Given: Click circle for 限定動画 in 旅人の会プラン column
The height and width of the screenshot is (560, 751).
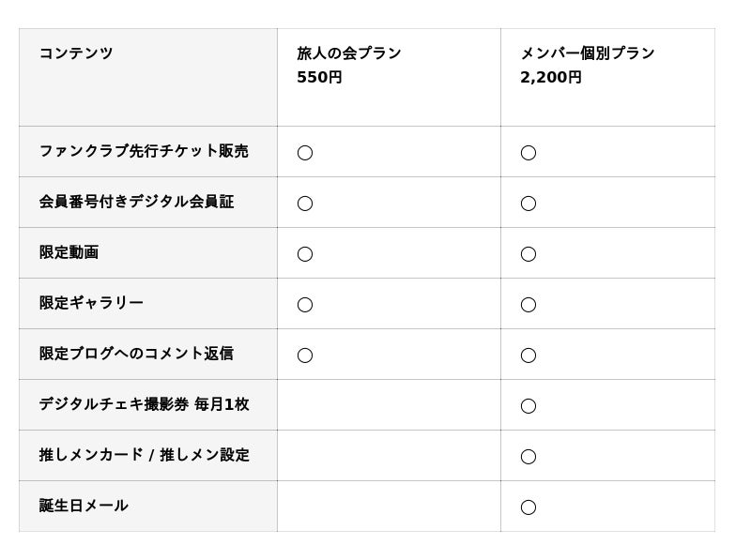Looking at the screenshot, I should pyautogui.click(x=305, y=253).
